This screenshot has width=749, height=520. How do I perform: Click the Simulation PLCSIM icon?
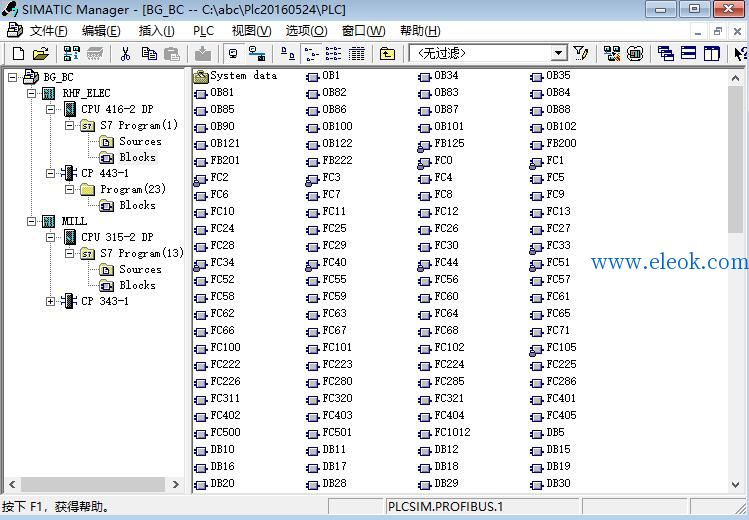pos(635,53)
